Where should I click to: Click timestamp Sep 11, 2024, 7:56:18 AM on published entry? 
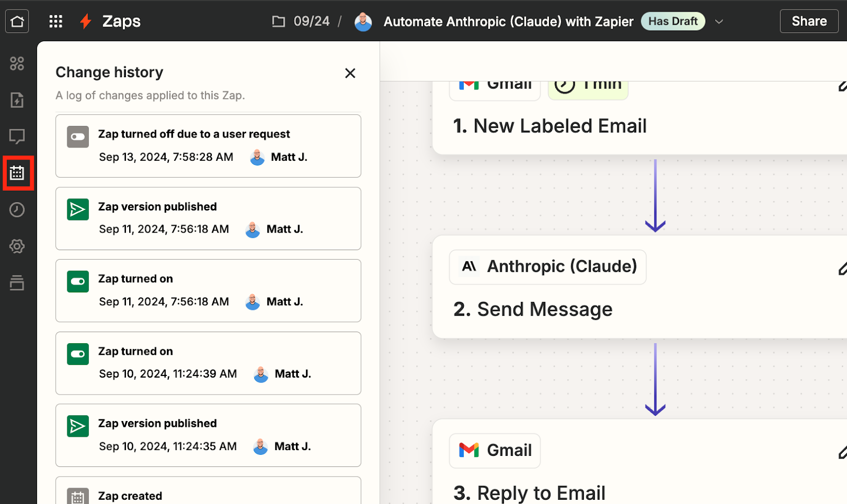pyautogui.click(x=164, y=229)
